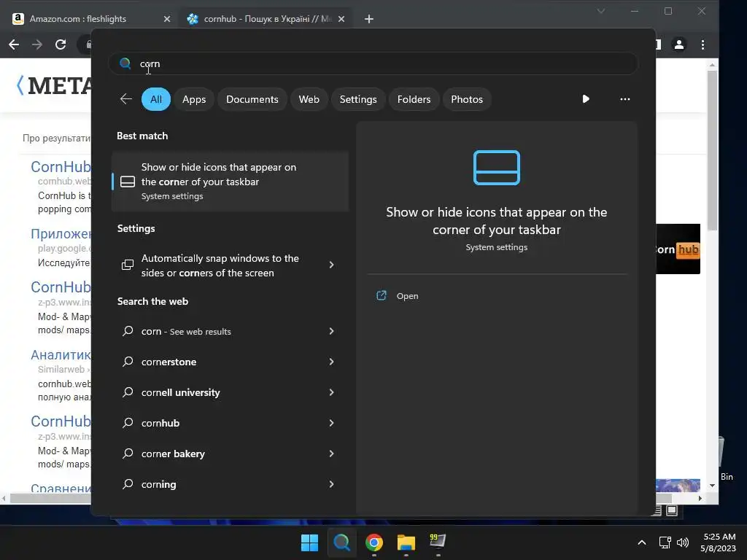Click the Chrome tab search chevron
Viewport: 747px width, 560px height.
(x=601, y=11)
